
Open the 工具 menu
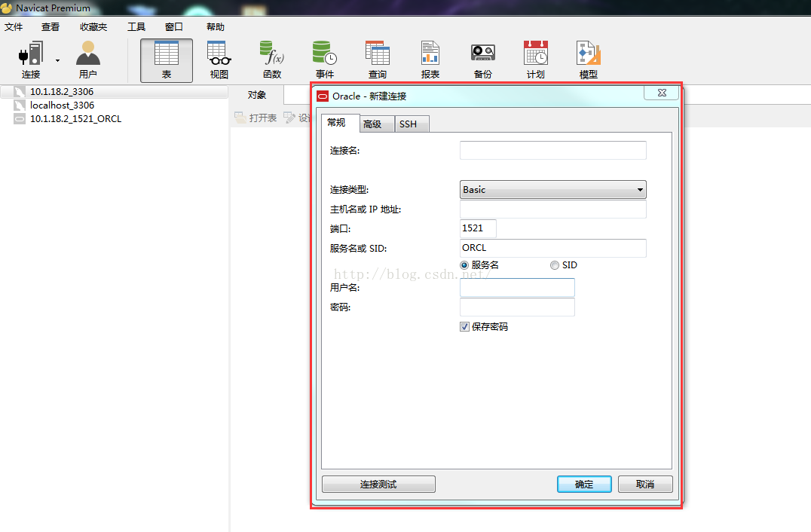coord(136,27)
